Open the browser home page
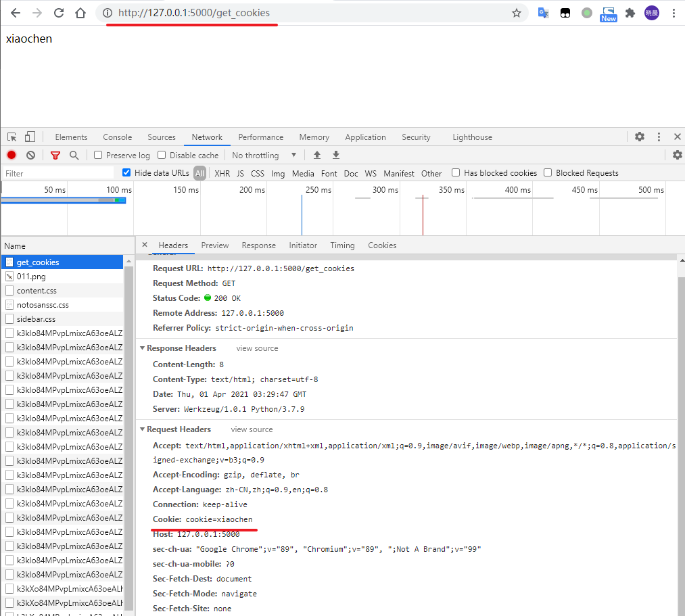The width and height of the screenshot is (685, 616). (x=80, y=13)
